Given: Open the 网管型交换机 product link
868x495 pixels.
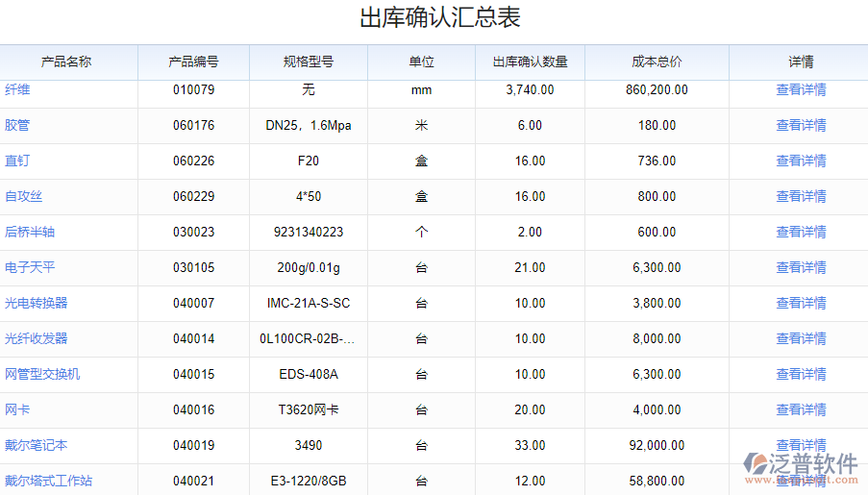Looking at the screenshot, I should 42,374.
